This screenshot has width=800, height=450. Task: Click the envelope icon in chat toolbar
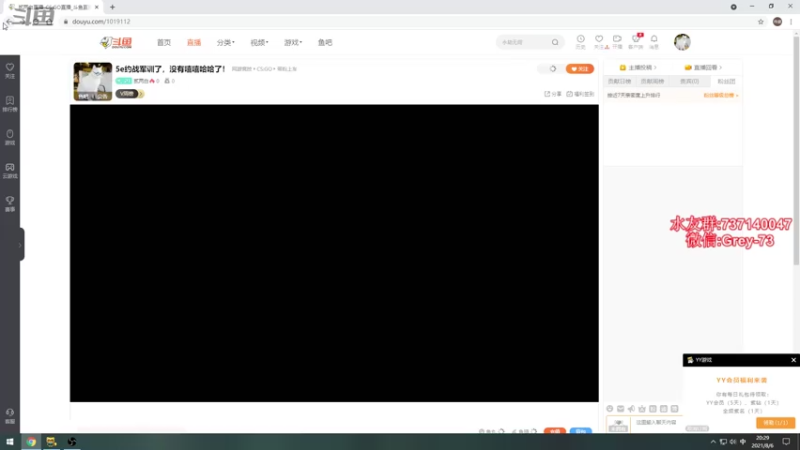coord(620,409)
